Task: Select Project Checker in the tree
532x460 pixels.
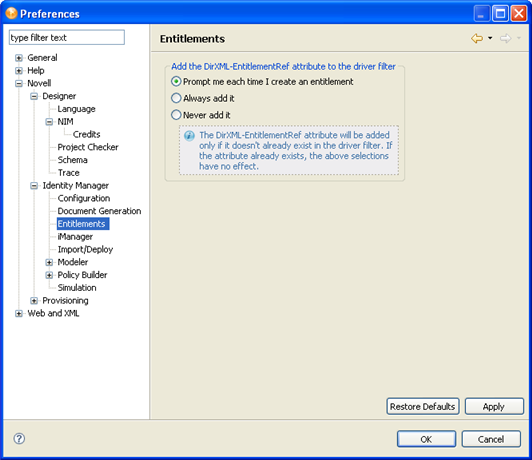Action: click(88, 147)
